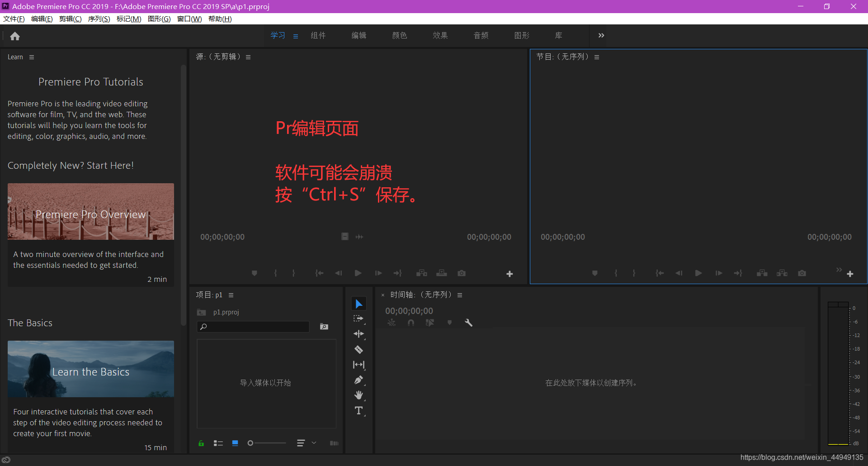Sort icons button in Project panel
Image resolution: width=868 pixels, height=466 pixels.
coord(301,443)
